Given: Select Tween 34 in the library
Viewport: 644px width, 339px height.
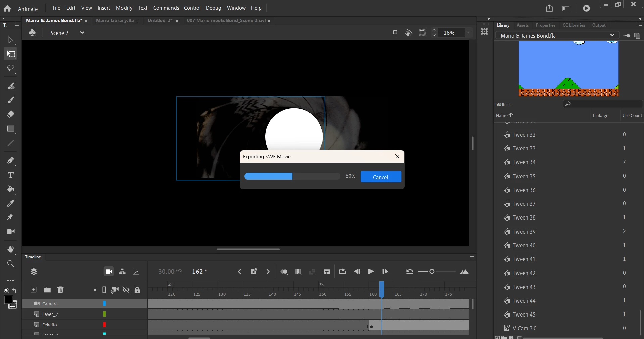Looking at the screenshot, I should 524,162.
